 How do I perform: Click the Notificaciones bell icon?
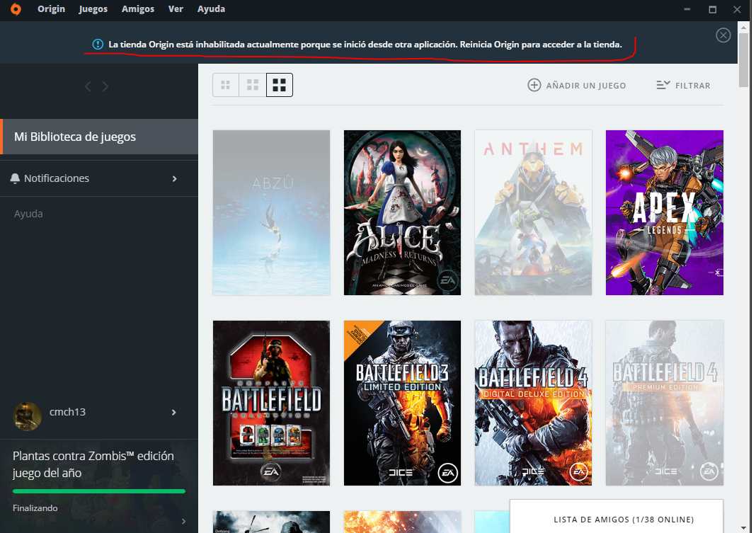[x=15, y=178]
